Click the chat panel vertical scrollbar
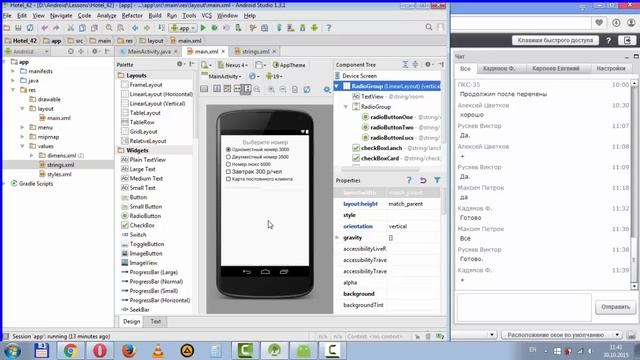Image resolution: width=640 pixels, height=360 pixels. point(634,185)
